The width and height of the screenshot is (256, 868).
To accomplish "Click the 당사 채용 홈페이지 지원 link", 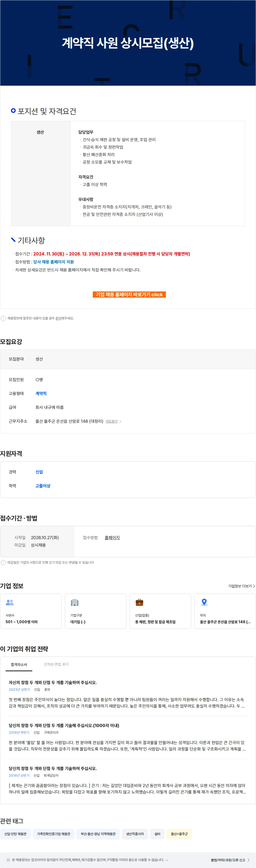I will point(53,262).
